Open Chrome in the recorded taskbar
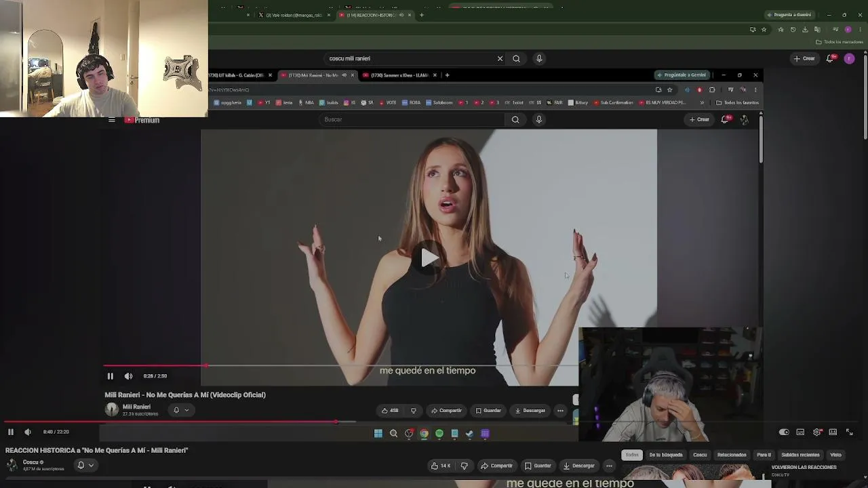868x488 pixels. pos(424,434)
